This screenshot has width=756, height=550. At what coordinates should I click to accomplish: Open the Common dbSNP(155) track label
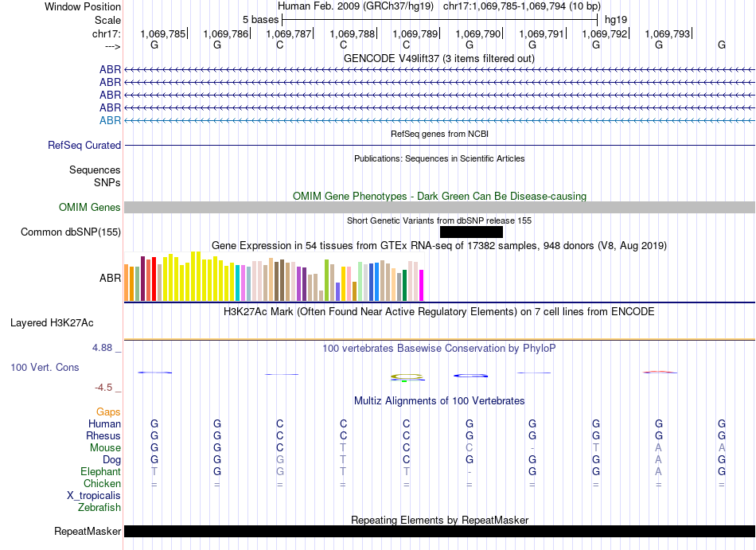point(71,232)
